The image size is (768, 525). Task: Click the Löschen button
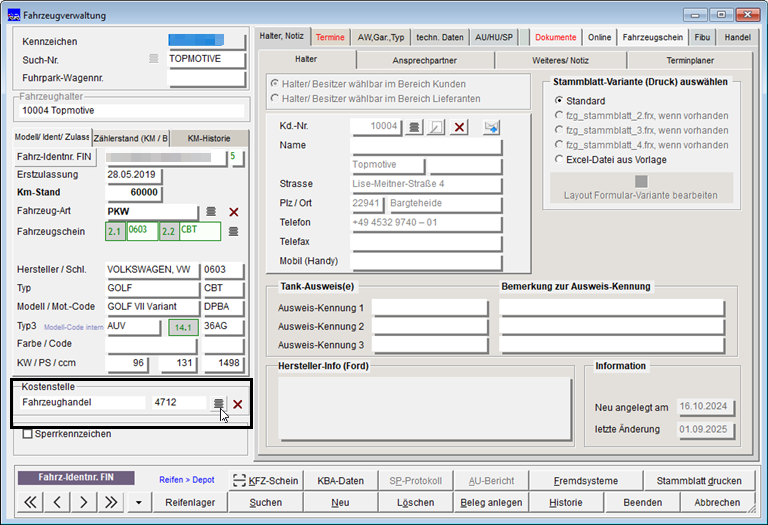point(415,502)
